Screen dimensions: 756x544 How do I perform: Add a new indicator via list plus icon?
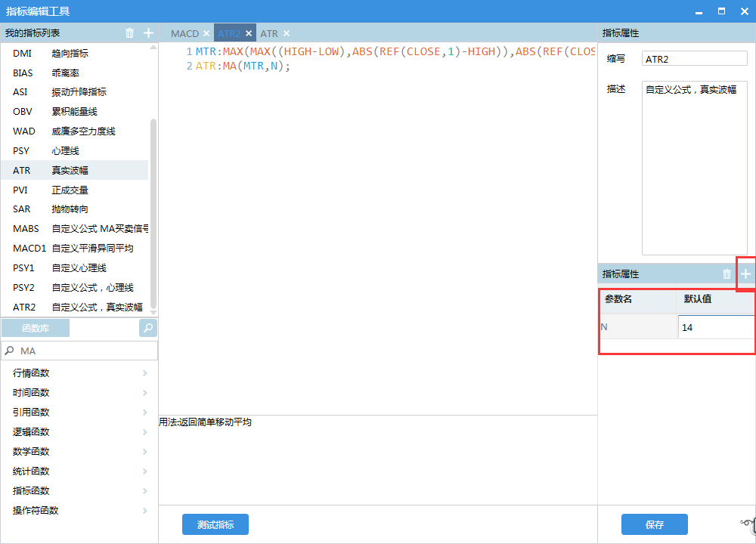point(149,33)
